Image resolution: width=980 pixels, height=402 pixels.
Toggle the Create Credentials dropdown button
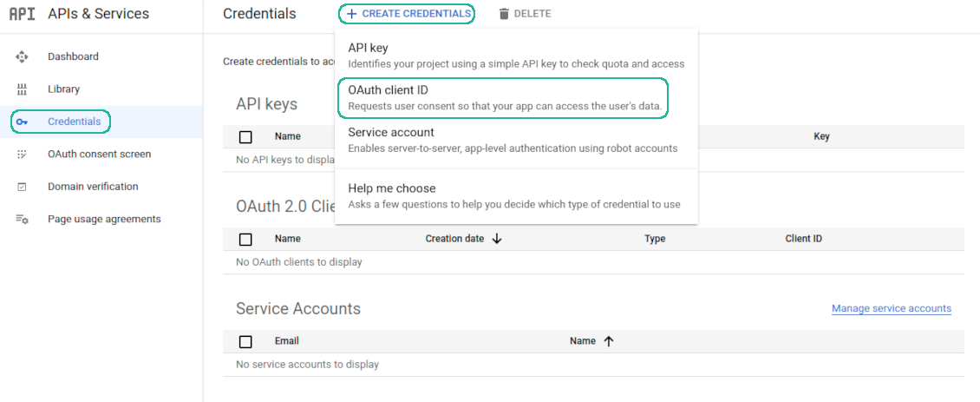(x=408, y=14)
